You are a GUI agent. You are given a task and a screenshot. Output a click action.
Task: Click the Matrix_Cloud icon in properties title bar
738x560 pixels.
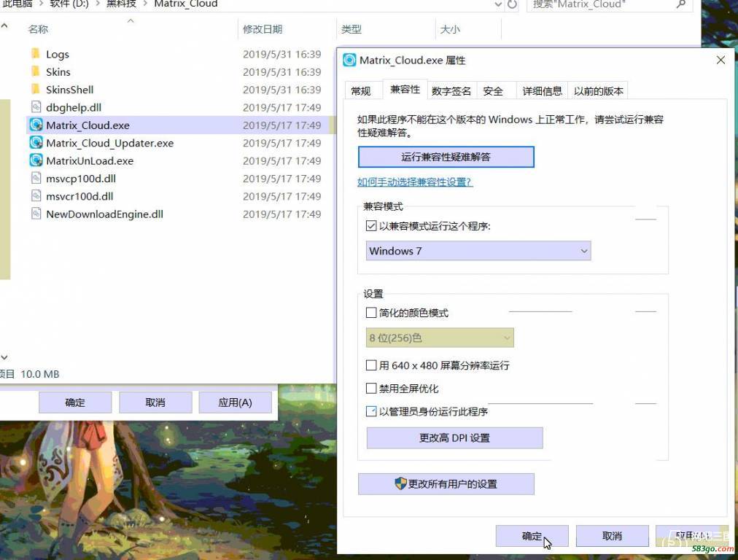pos(349,61)
